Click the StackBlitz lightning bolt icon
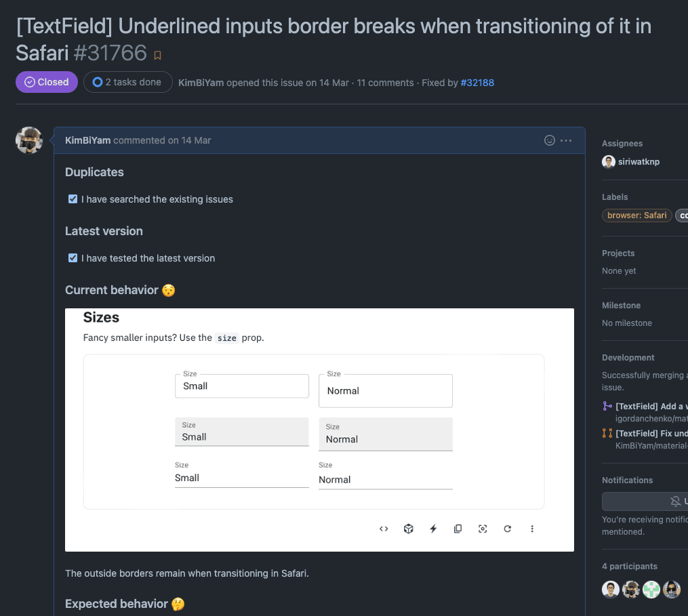Viewport: 688px width, 616px height. point(433,529)
